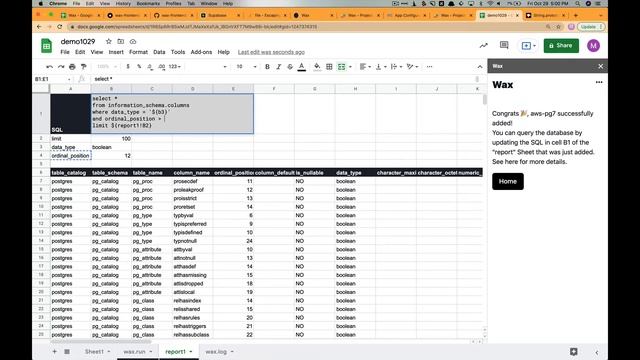Click the Redo toolbar icon
This screenshot has width=640, height=360.
coord(61,67)
